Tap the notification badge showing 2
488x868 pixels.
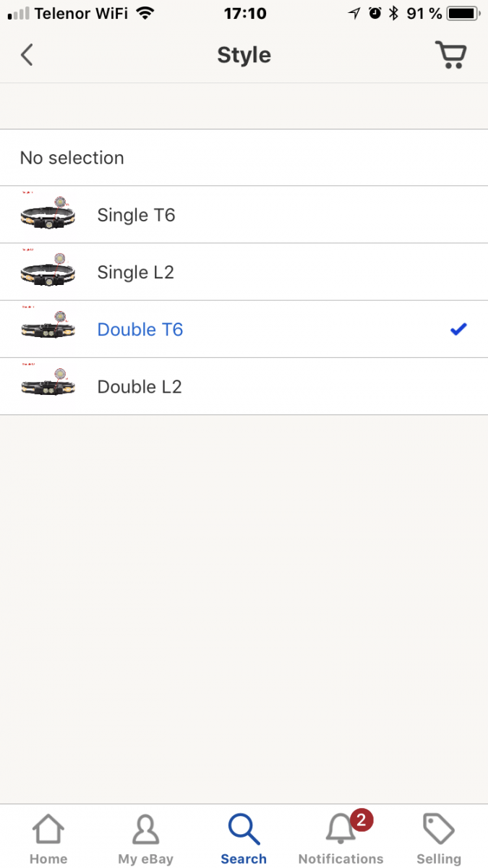point(361,820)
